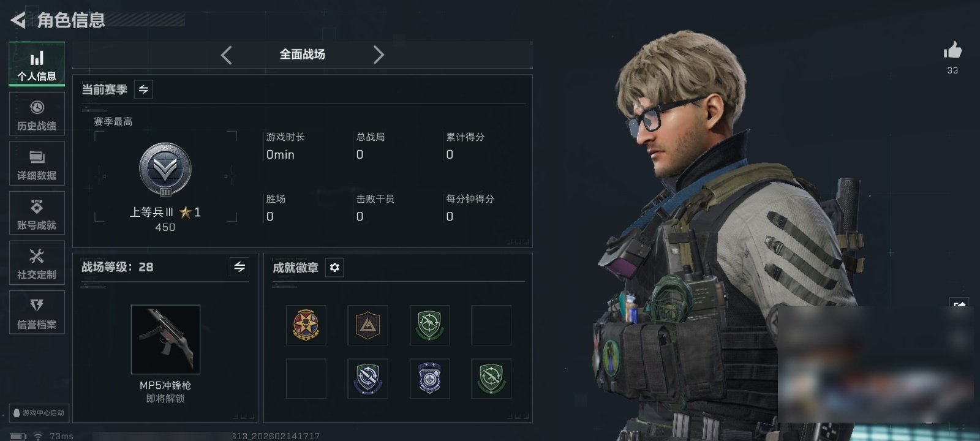980x441 pixels.
Task: Select the triangle shield achievement badge
Action: point(367,325)
